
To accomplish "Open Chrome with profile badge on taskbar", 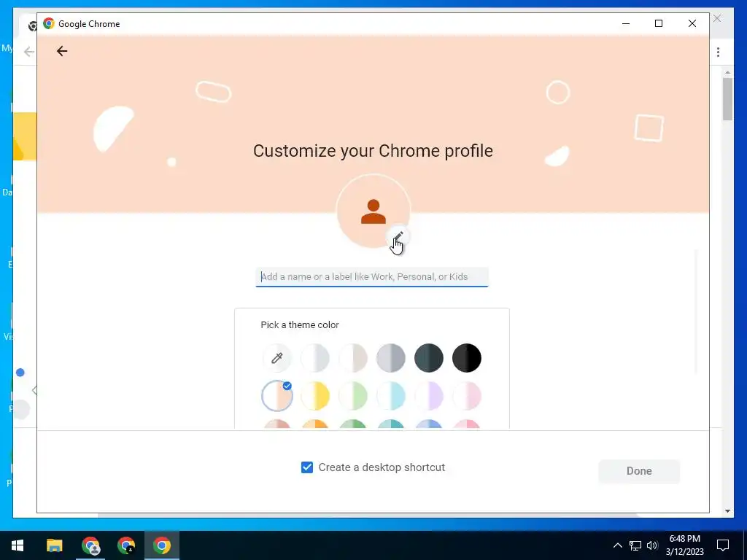I will [90, 545].
